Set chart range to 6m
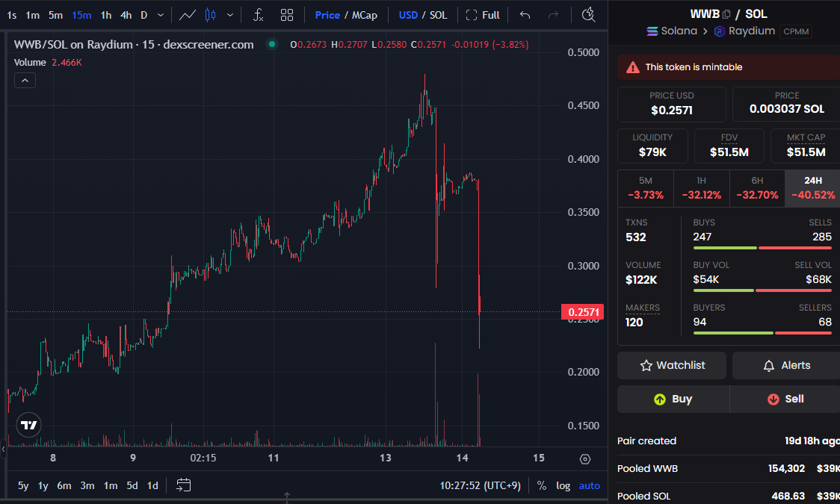Viewport: 840px width, 504px height. (64, 486)
